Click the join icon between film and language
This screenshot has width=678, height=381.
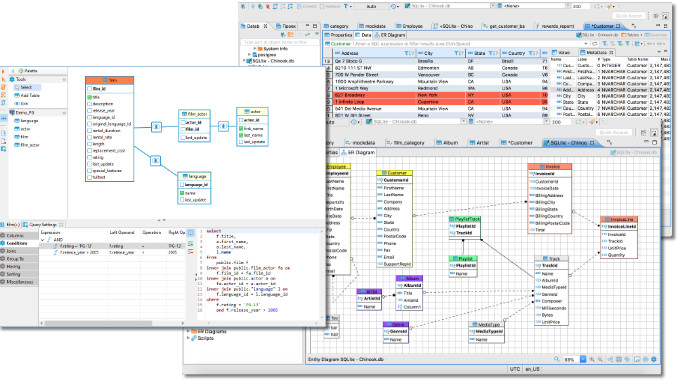[x=156, y=161]
